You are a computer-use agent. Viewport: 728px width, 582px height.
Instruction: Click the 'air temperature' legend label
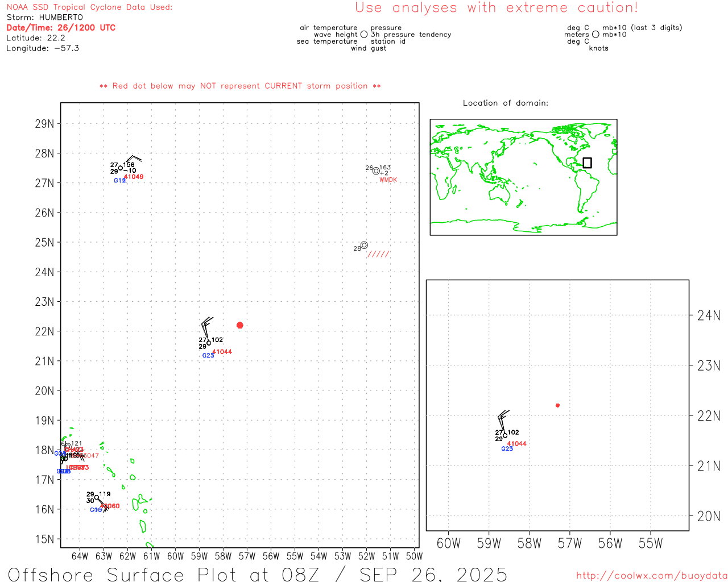[x=329, y=28]
